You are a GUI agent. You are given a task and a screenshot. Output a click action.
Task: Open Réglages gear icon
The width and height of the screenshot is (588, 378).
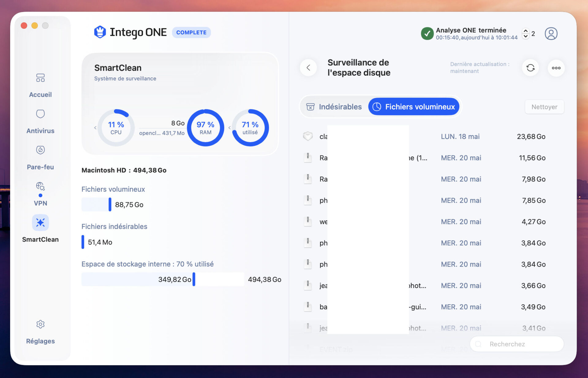[40, 324]
